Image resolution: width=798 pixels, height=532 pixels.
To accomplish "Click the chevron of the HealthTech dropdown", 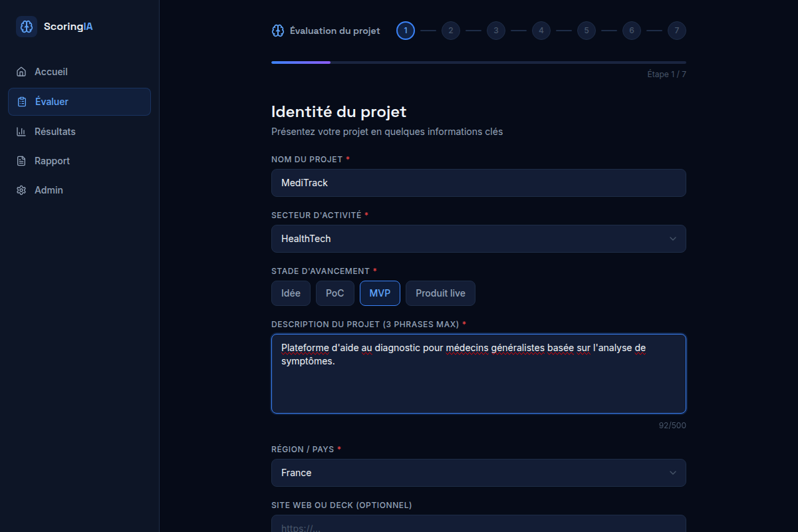I will [673, 239].
